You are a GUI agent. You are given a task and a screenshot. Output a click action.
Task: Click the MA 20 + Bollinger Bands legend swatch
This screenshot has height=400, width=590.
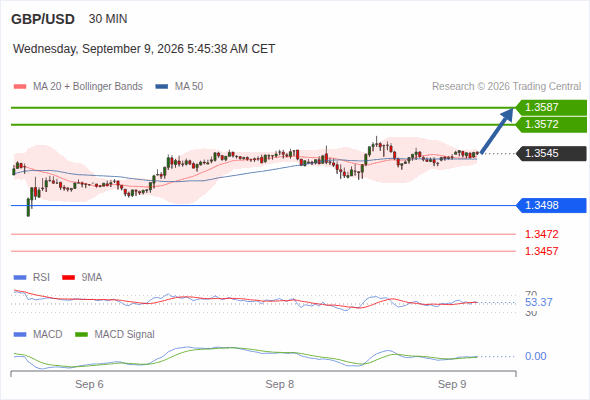click(x=20, y=87)
